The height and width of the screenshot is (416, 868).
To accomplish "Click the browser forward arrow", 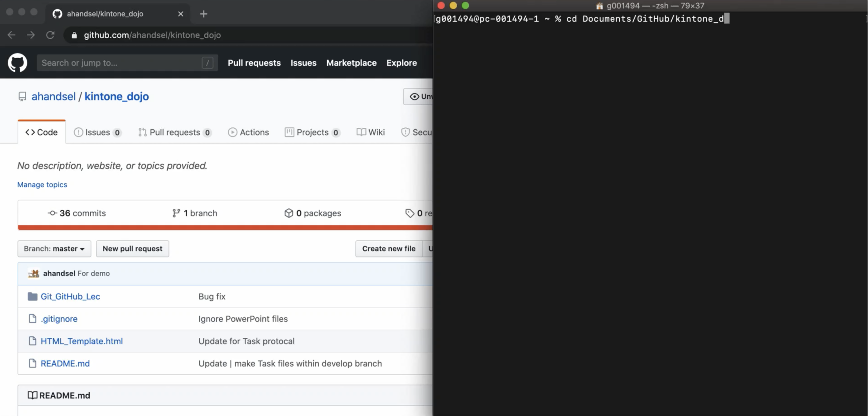I will click(31, 35).
